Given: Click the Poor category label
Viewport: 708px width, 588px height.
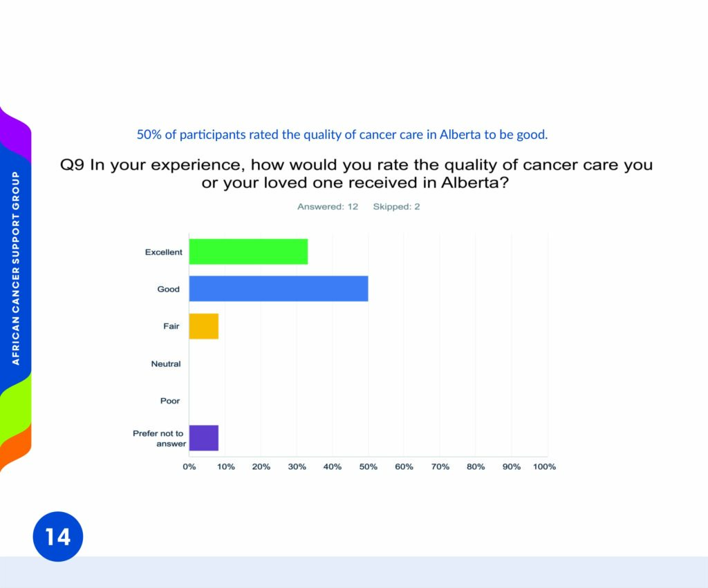Looking at the screenshot, I should tap(170, 401).
